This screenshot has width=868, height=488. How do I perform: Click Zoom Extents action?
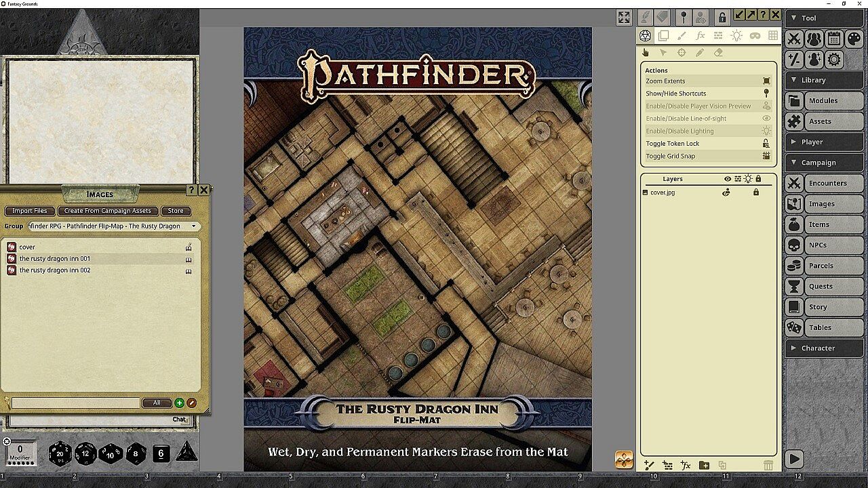click(x=708, y=81)
